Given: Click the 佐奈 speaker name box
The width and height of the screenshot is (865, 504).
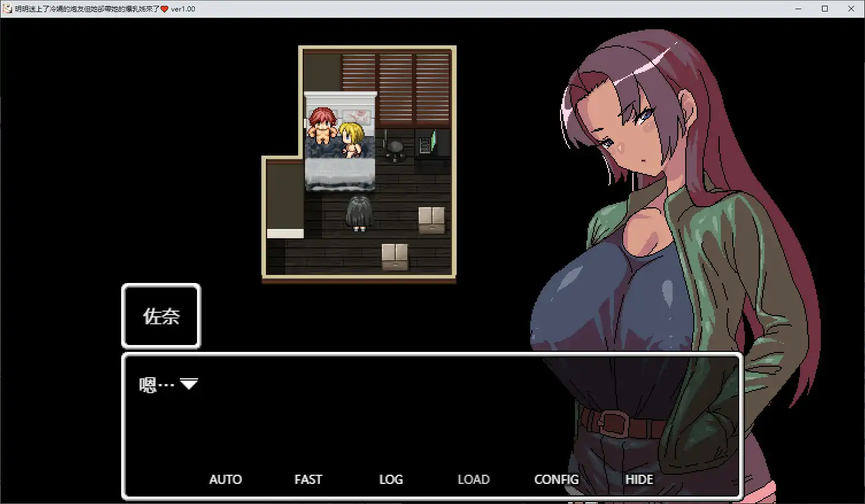Looking at the screenshot, I should point(161,316).
